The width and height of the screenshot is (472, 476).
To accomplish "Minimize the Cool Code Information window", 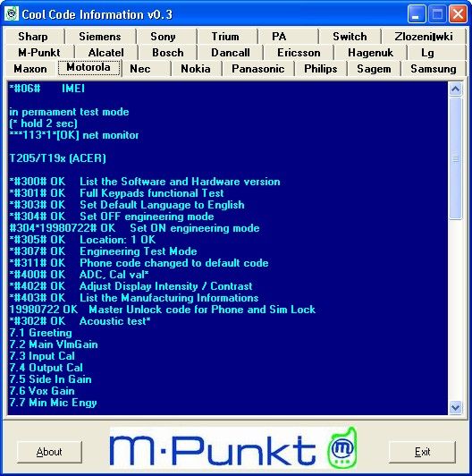I will tap(417, 14).
